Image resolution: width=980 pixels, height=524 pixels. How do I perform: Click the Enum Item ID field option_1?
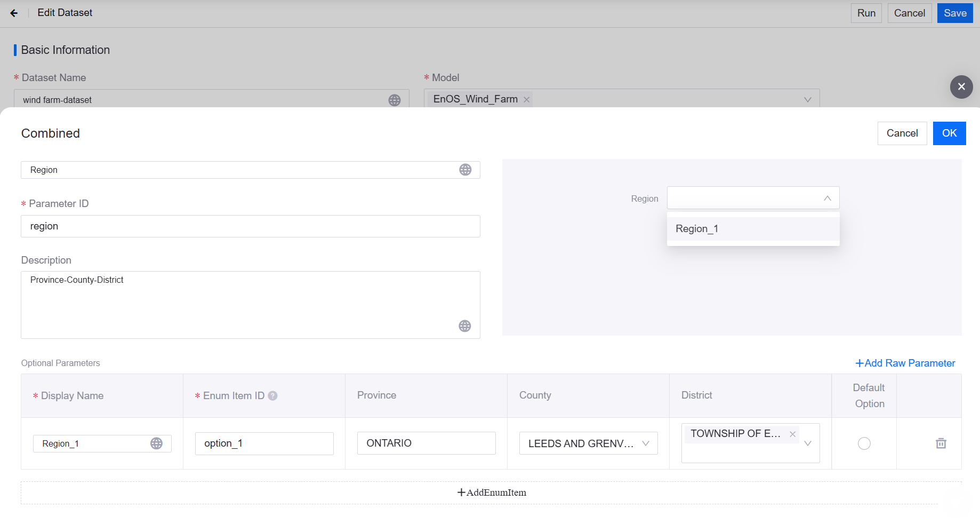[x=264, y=443]
